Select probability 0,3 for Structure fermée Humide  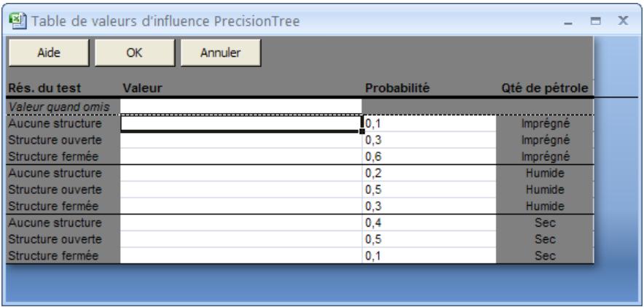430,206
